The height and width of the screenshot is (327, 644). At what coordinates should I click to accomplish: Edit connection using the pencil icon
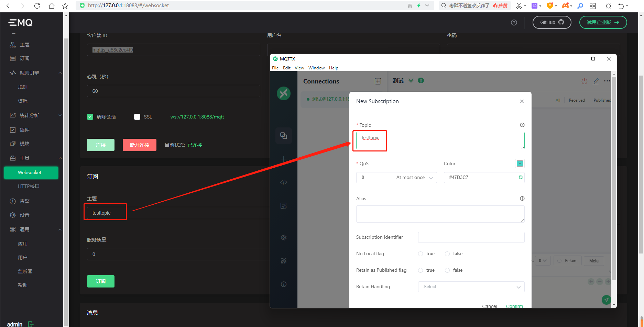[596, 81]
